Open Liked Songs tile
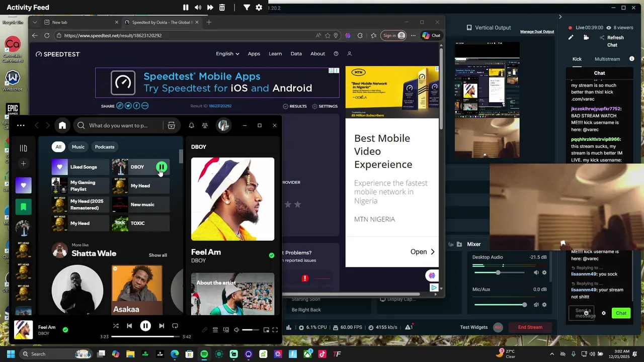The height and width of the screenshot is (362, 644). click(80, 167)
